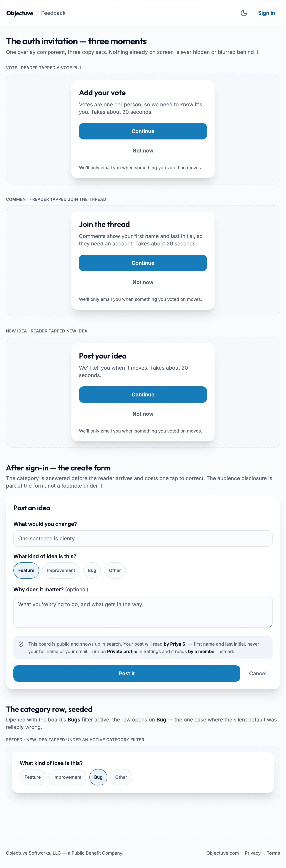Visit Objectuve.com from the footer
The height and width of the screenshot is (868, 286).
coord(223,853)
